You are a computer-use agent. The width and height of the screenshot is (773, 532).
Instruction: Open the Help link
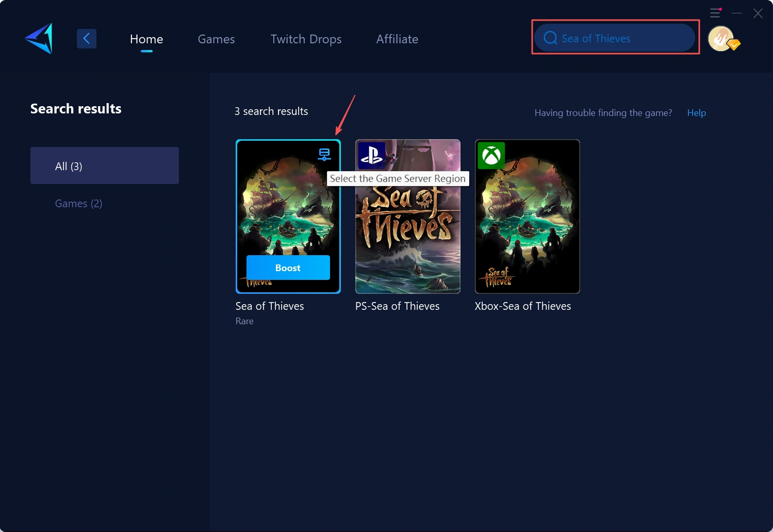pos(696,112)
